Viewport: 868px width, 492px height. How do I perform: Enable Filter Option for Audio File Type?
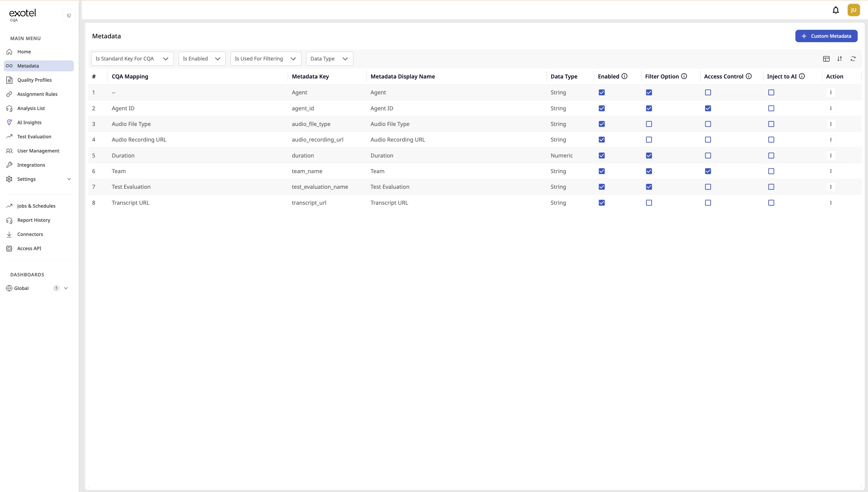[649, 124]
